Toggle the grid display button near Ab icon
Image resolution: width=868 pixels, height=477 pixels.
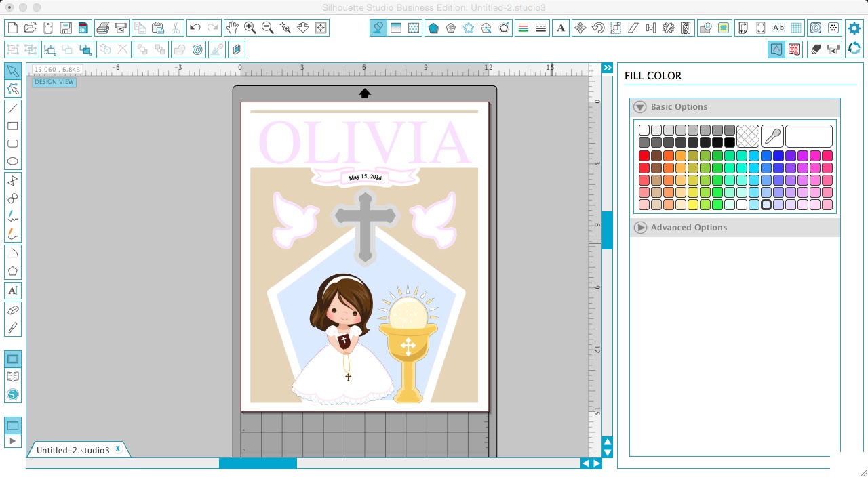click(797, 28)
